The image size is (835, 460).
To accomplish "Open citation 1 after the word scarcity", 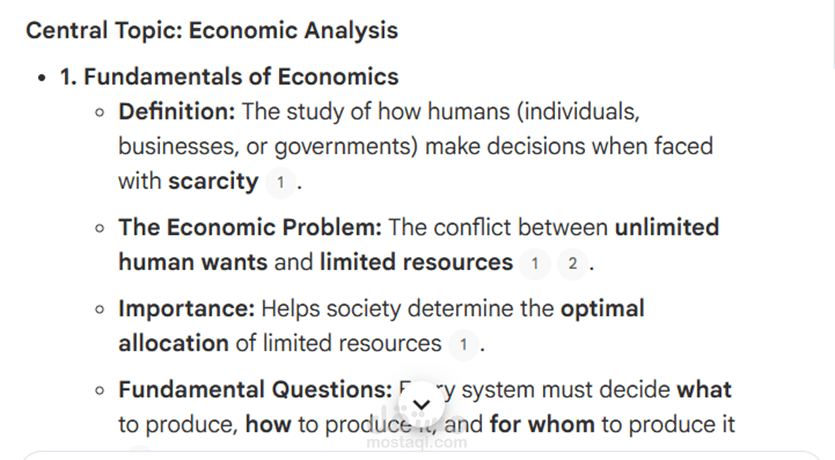I will point(281,183).
